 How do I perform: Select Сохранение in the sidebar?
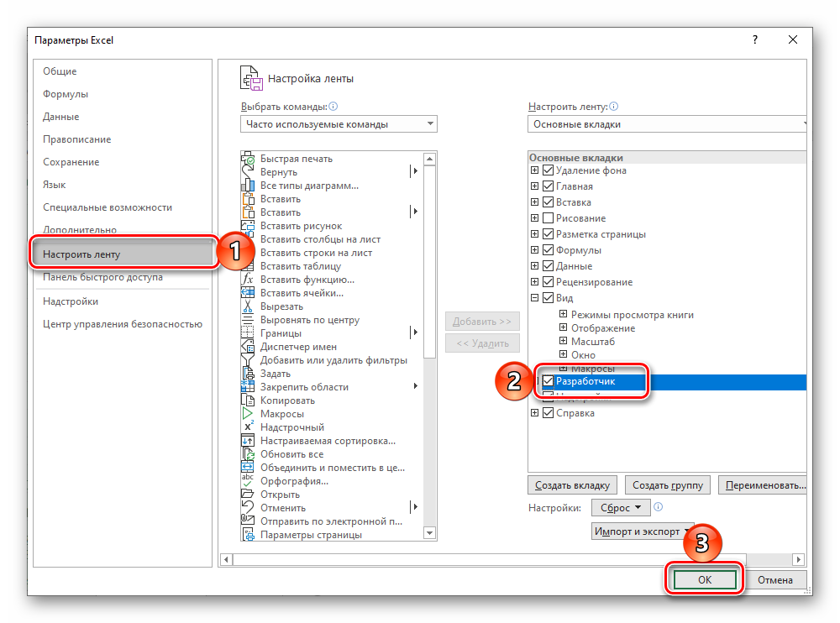click(122, 162)
